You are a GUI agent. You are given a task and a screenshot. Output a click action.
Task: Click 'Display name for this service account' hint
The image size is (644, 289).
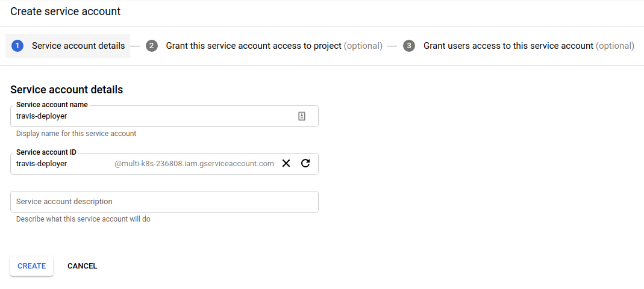(76, 134)
